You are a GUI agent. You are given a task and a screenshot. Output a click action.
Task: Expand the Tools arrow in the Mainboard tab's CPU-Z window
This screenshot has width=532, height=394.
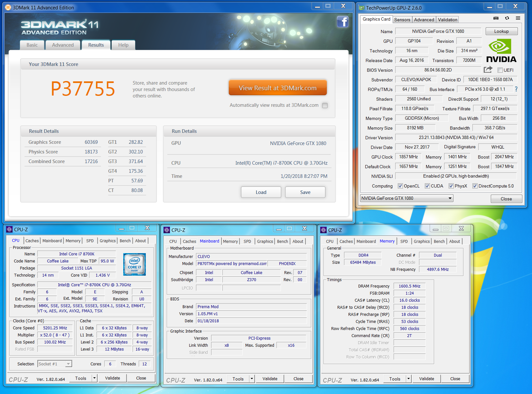252,379
